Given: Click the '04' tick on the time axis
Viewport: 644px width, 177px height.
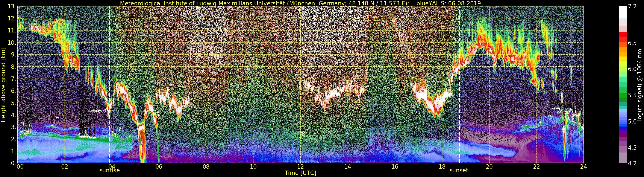Looking at the screenshot, I should (x=112, y=167).
